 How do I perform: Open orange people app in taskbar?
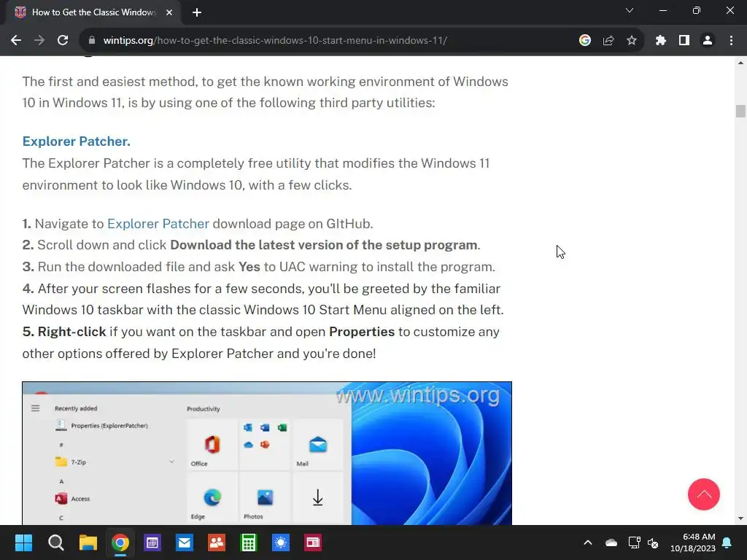[217, 542]
